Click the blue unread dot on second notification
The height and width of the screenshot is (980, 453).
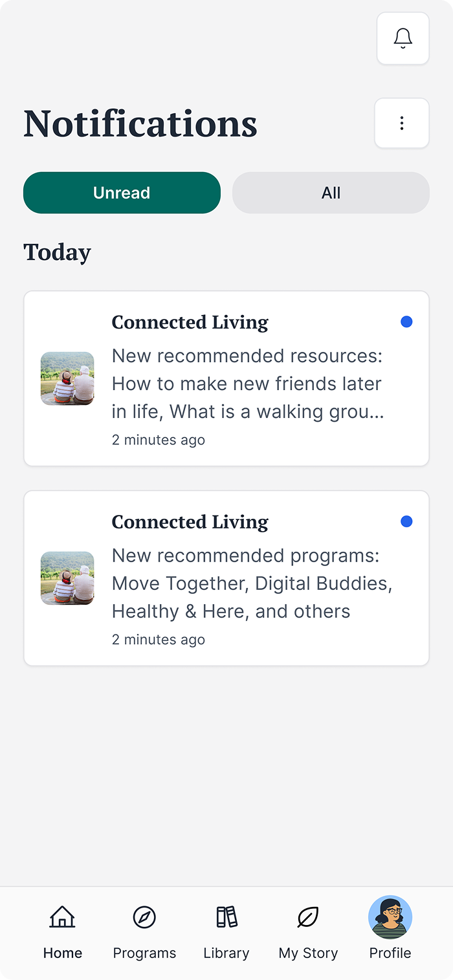coord(406,521)
